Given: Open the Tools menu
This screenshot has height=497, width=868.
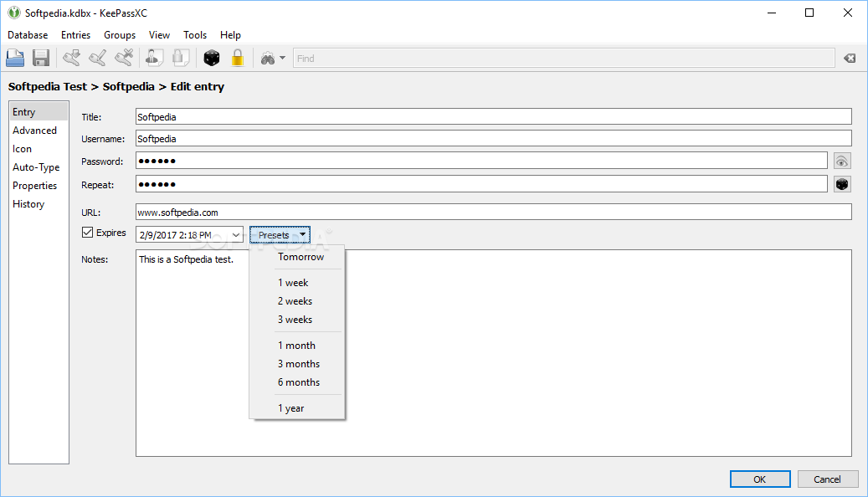Looking at the screenshot, I should (x=195, y=35).
